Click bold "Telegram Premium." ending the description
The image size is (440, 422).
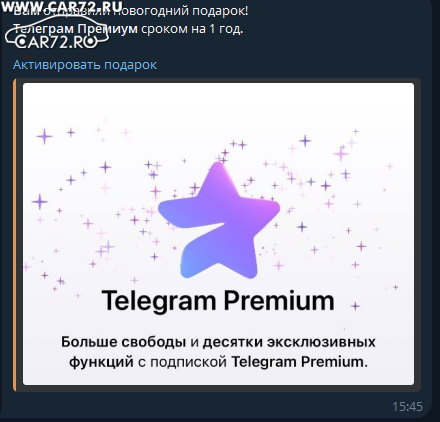tap(299, 362)
